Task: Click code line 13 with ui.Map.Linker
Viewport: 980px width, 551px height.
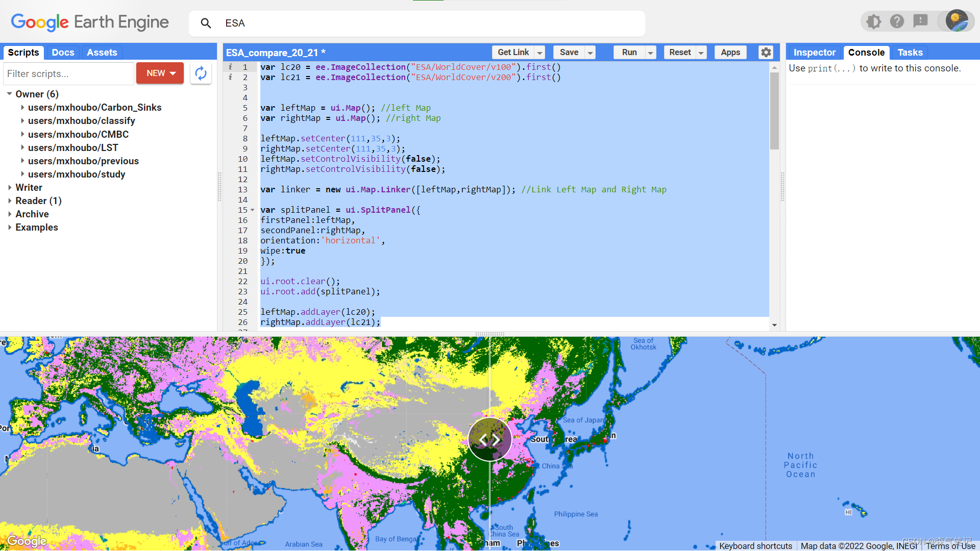Action: tap(463, 189)
